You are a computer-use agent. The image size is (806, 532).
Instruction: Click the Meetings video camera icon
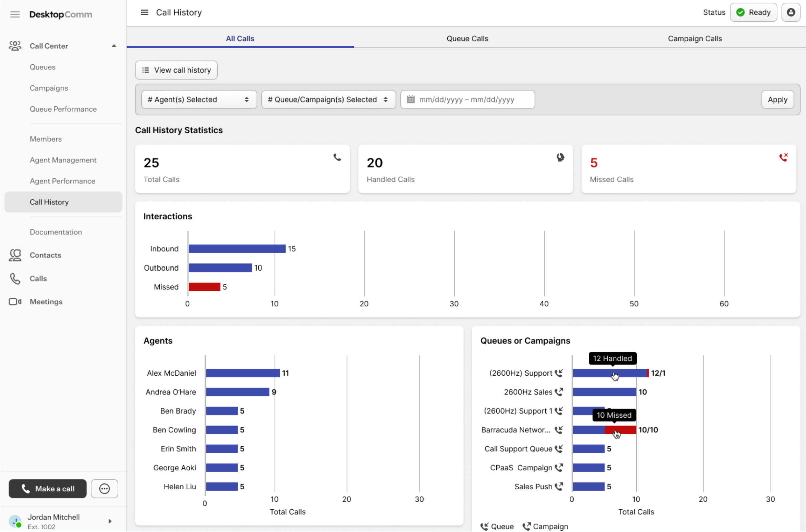click(15, 301)
